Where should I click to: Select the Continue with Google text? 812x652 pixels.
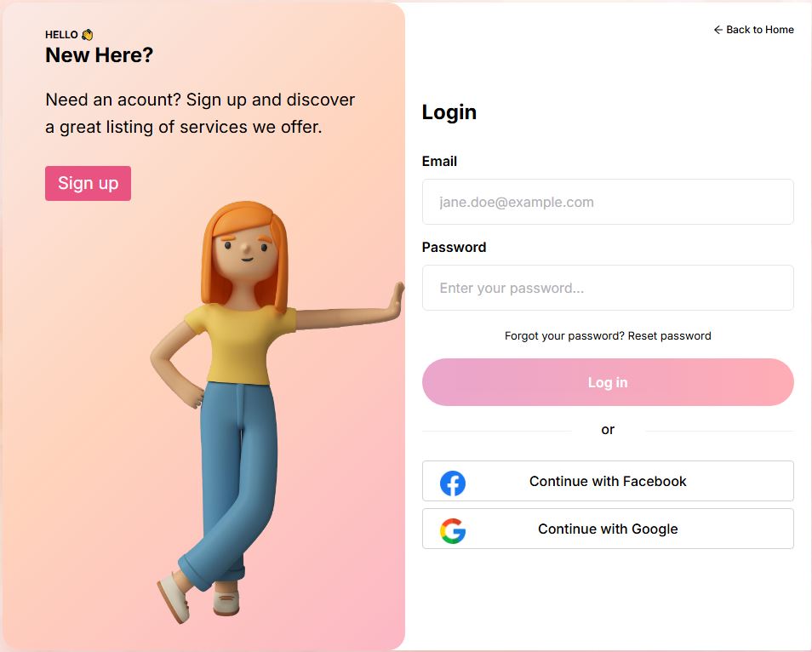tap(608, 529)
